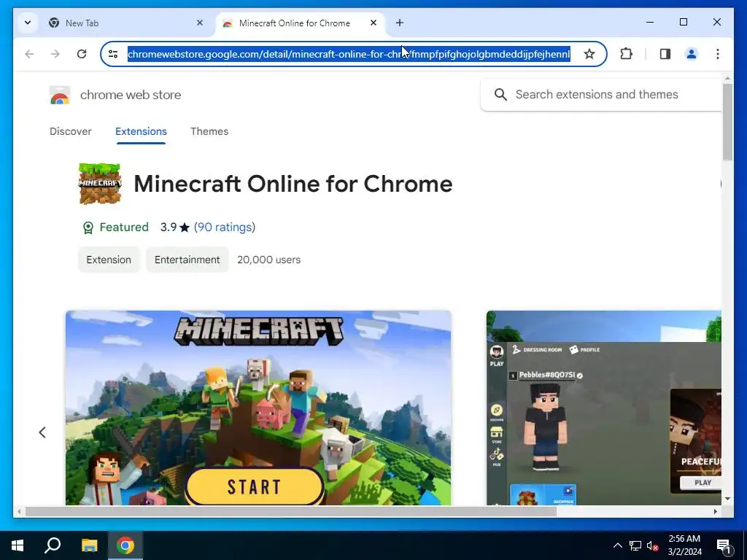Select the Extensions section tab
Viewport: 747px width, 560px height.
(x=141, y=131)
